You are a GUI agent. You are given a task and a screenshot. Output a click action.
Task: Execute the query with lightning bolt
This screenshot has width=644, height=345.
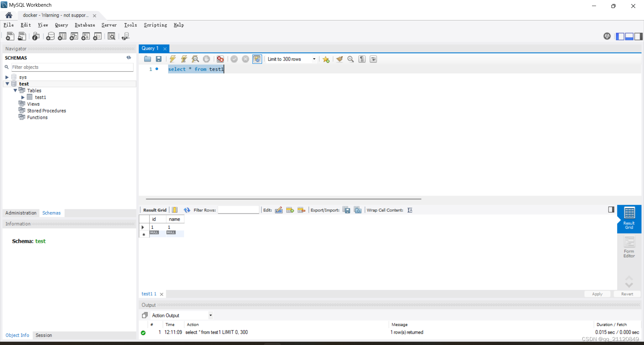pyautogui.click(x=173, y=59)
